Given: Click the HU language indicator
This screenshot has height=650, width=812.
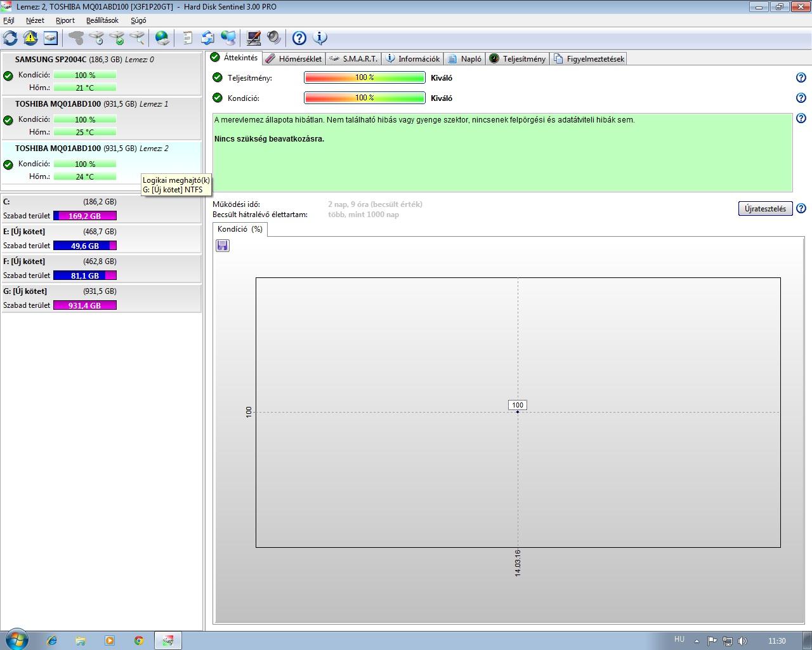Looking at the screenshot, I should 679,640.
